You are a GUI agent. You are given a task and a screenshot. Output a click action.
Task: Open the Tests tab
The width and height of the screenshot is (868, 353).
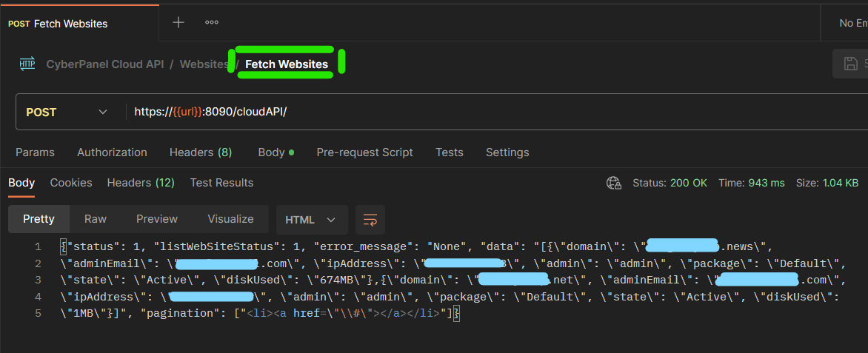click(449, 152)
